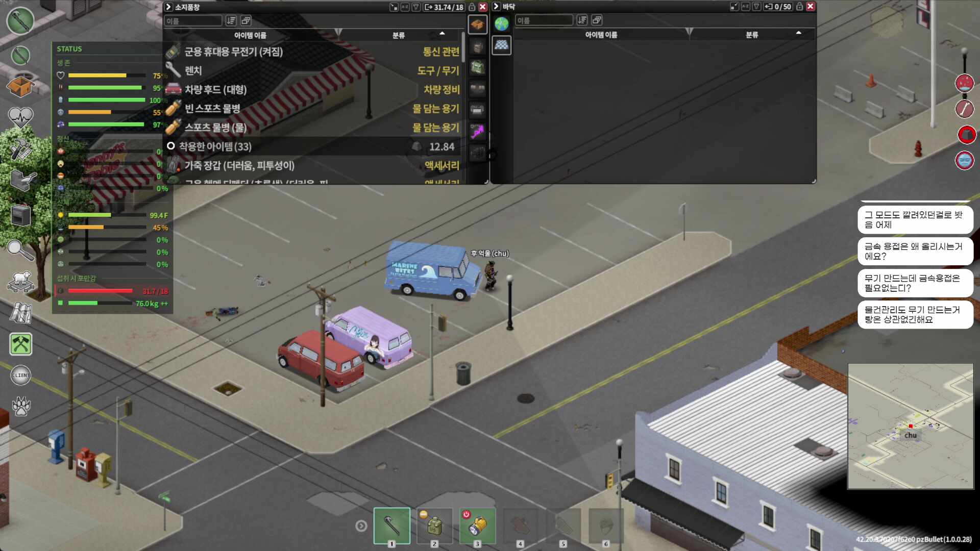Select the checkered floor container
The height and width of the screenshot is (551, 980).
tap(501, 45)
